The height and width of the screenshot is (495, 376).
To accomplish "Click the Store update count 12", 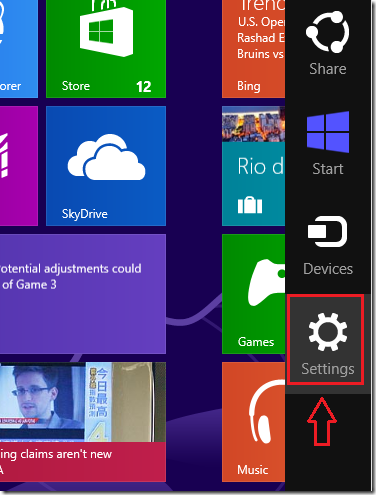I will pyautogui.click(x=144, y=87).
